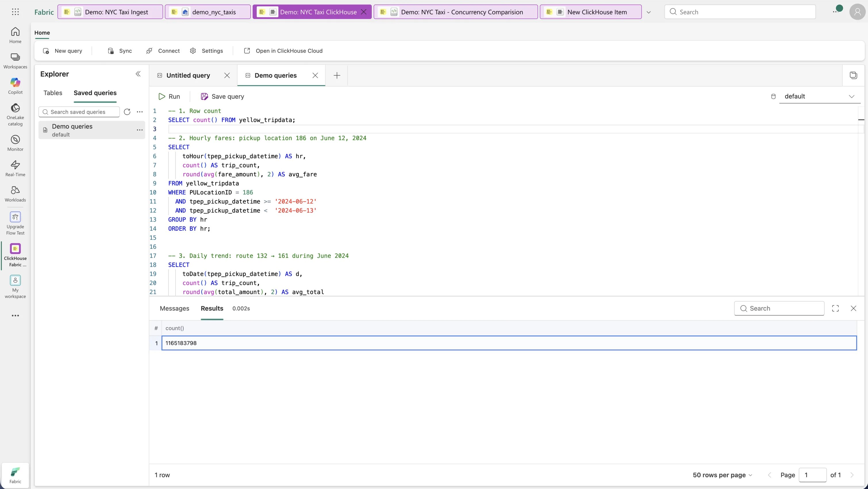The height and width of the screenshot is (489, 868).
Task: Close the results panel
Action: (x=853, y=308)
